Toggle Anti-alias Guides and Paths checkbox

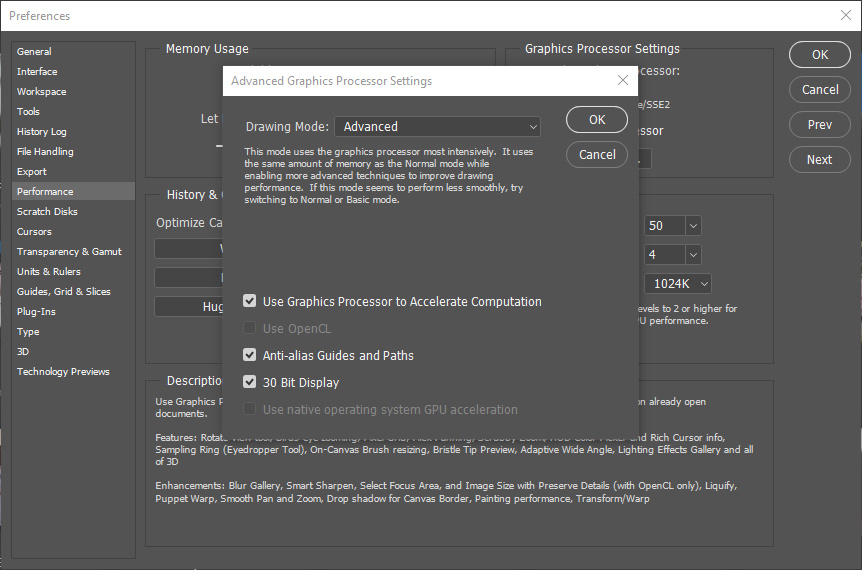click(250, 355)
